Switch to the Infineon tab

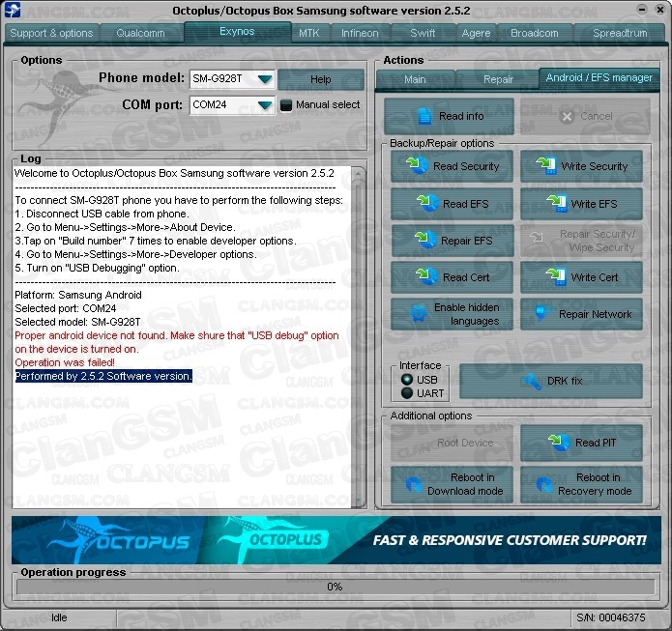[x=360, y=33]
